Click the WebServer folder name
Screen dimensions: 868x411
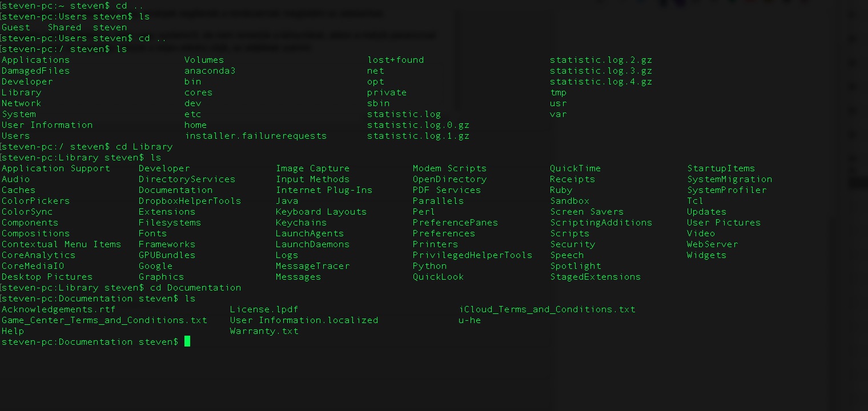pos(712,244)
